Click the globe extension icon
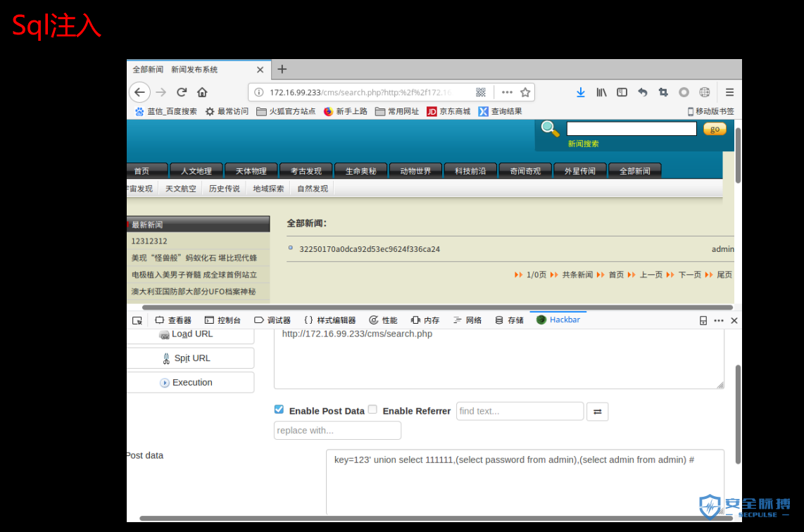804x532 pixels. tap(705, 92)
